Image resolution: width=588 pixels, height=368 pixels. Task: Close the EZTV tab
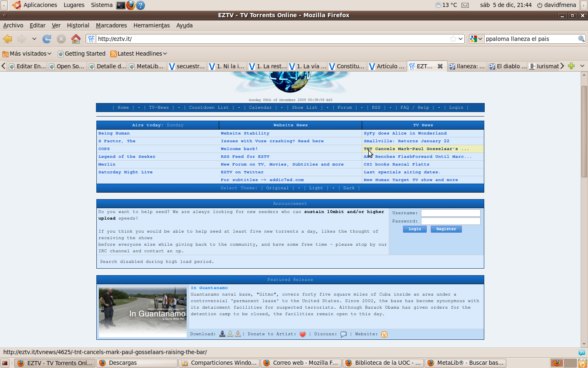click(x=440, y=66)
